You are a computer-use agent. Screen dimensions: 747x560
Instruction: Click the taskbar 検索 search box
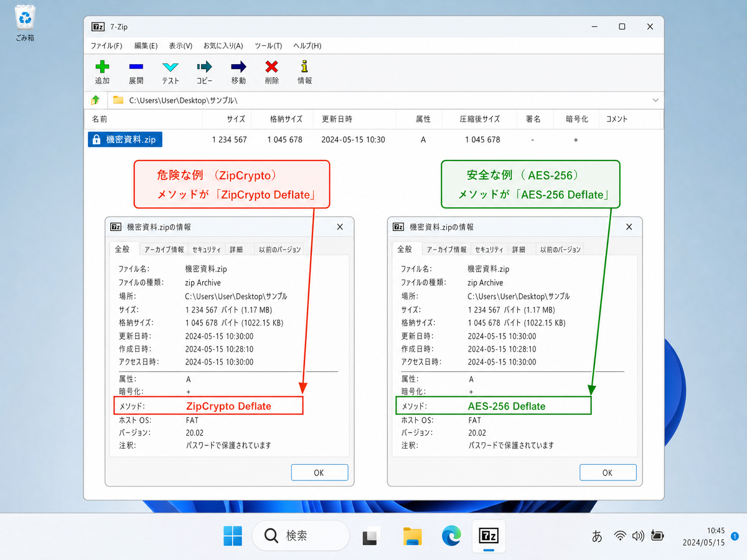pos(301,536)
